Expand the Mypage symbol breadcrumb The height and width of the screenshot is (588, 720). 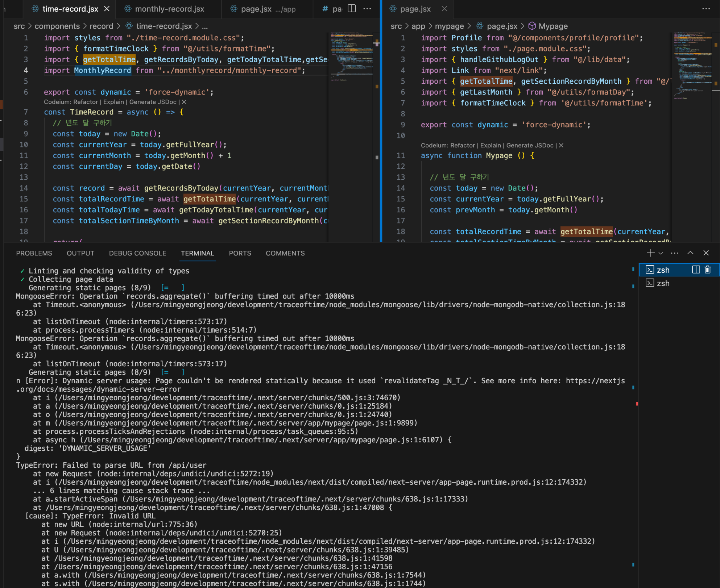(x=553, y=26)
